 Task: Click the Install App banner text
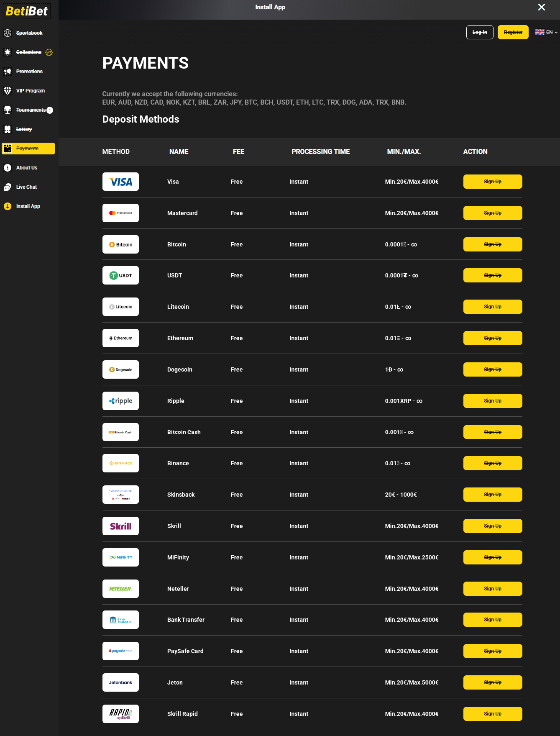coord(270,7)
